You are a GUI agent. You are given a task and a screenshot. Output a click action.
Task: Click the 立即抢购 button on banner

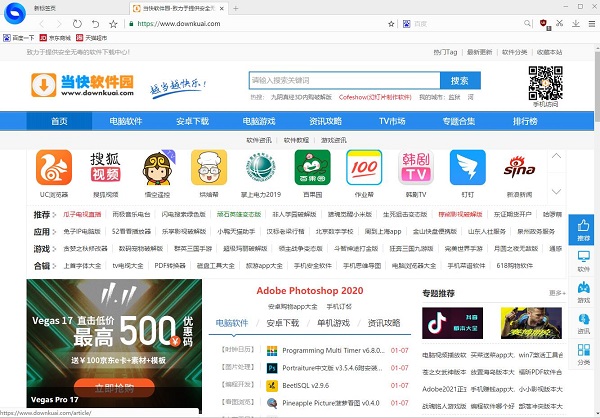[114, 388]
